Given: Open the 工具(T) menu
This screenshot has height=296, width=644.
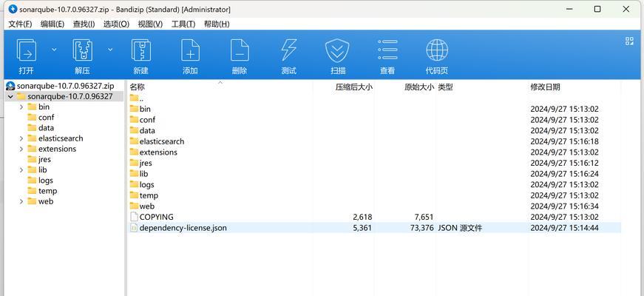Looking at the screenshot, I should [x=183, y=24].
